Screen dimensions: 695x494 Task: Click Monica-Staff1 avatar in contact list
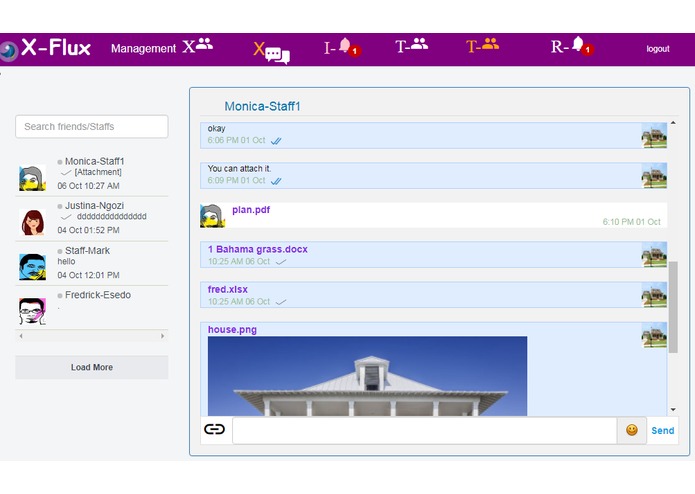point(32,178)
